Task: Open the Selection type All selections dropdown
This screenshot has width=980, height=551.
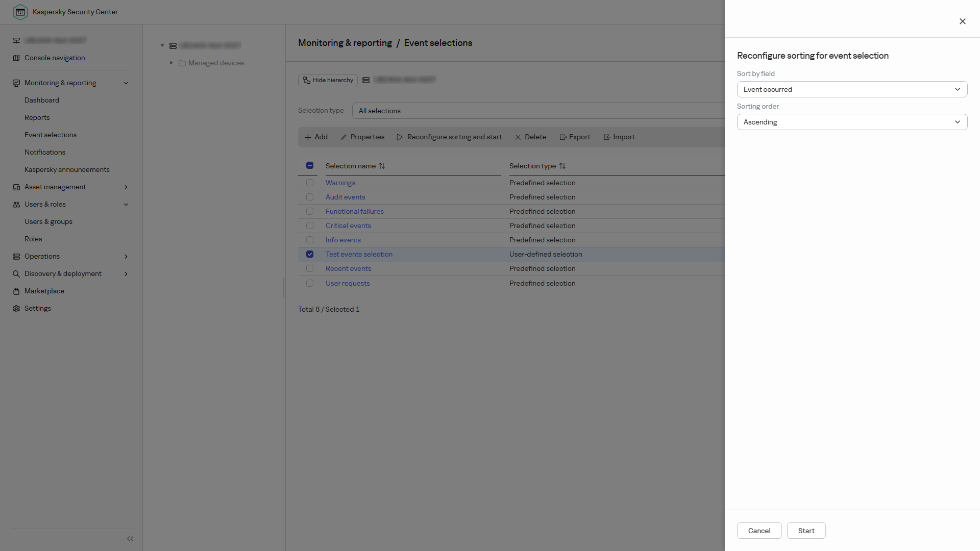Action: 538,111
